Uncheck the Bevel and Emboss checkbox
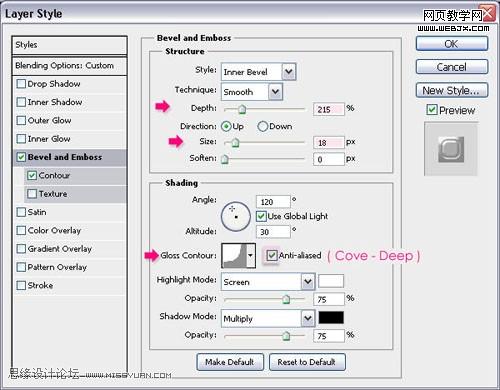The image size is (500, 390). pos(21,157)
